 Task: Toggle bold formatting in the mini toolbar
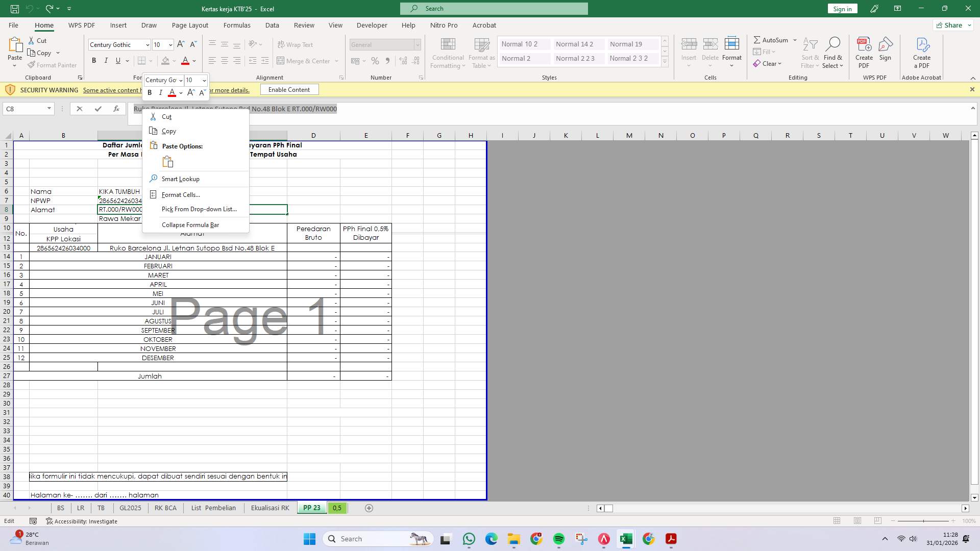150,92
